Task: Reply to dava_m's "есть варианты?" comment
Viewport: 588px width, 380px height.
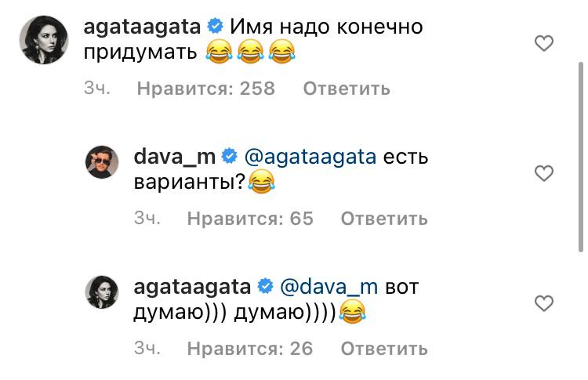Action: coord(384,219)
